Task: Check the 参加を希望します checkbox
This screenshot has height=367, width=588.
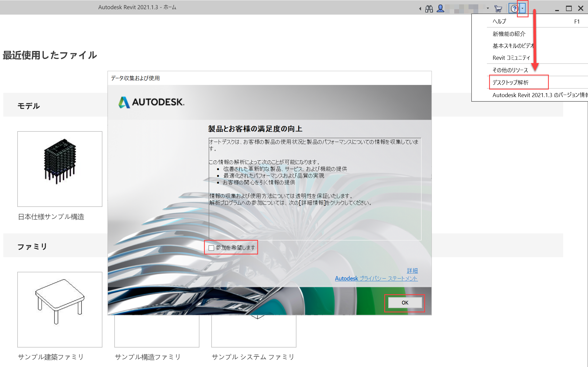Action: [211, 248]
